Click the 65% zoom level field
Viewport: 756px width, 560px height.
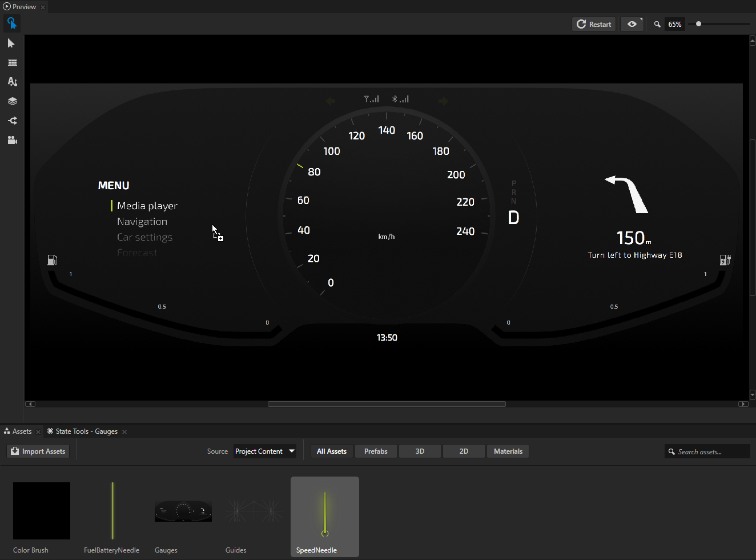tap(675, 25)
